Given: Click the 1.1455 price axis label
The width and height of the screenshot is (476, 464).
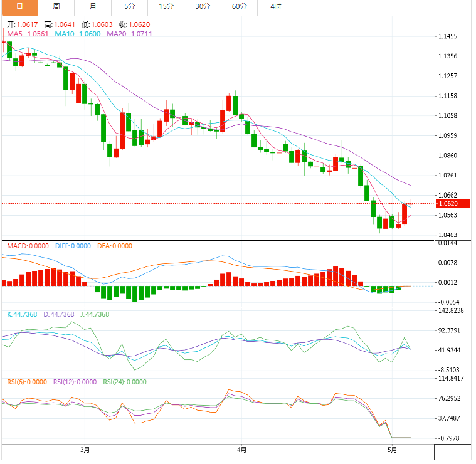Looking at the screenshot, I should pyautogui.click(x=447, y=36).
